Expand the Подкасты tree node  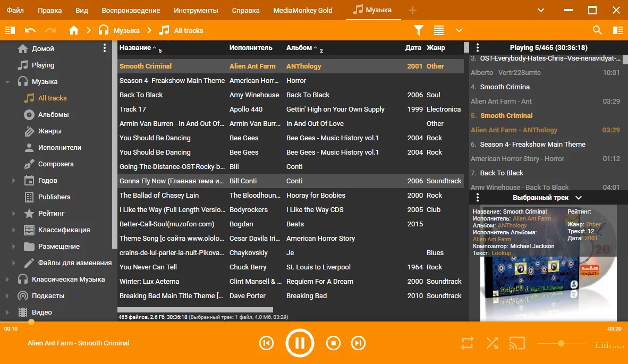click(x=7, y=296)
